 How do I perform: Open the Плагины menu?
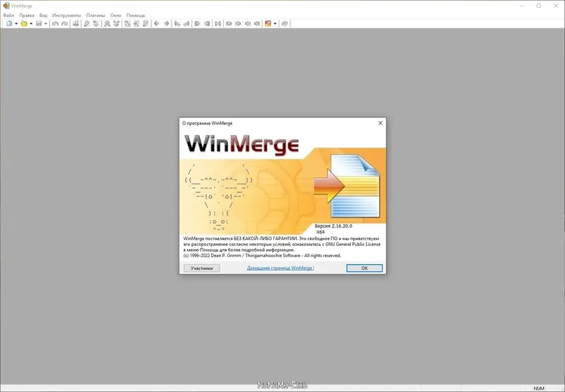pos(95,16)
